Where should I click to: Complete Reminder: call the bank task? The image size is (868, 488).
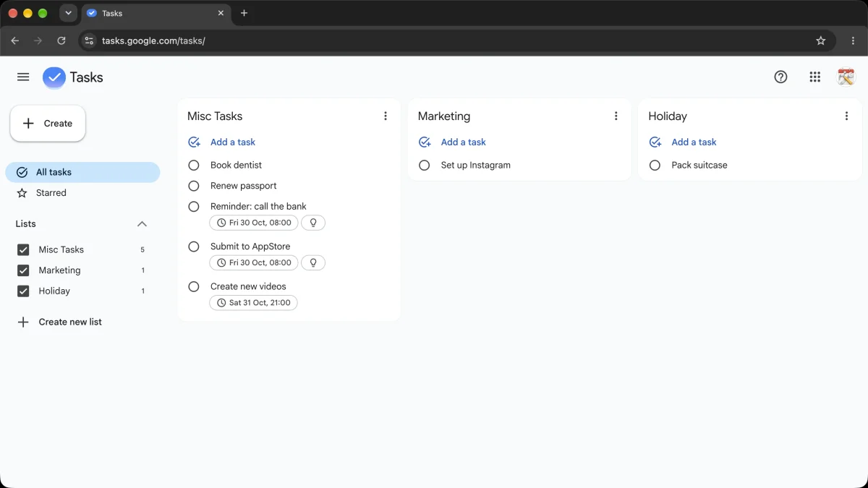[x=194, y=207]
